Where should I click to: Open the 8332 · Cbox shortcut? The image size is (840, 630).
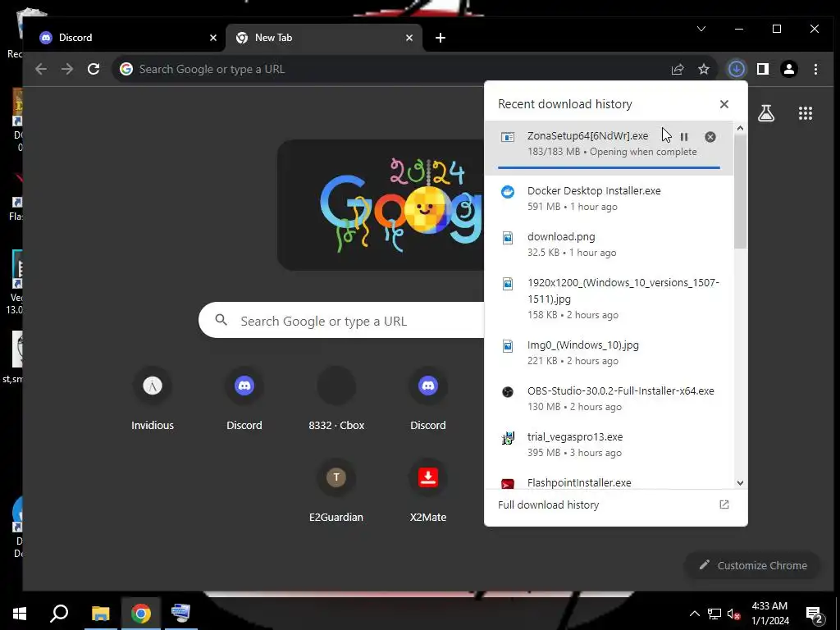tap(336, 399)
